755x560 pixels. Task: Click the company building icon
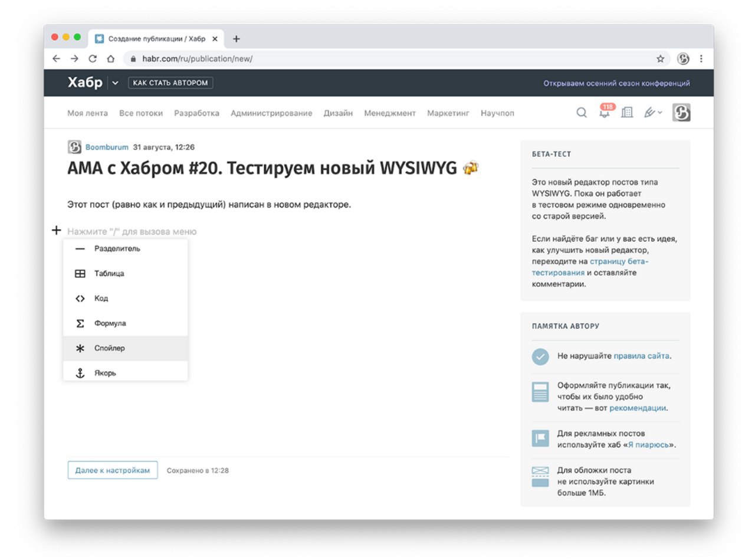click(x=627, y=112)
